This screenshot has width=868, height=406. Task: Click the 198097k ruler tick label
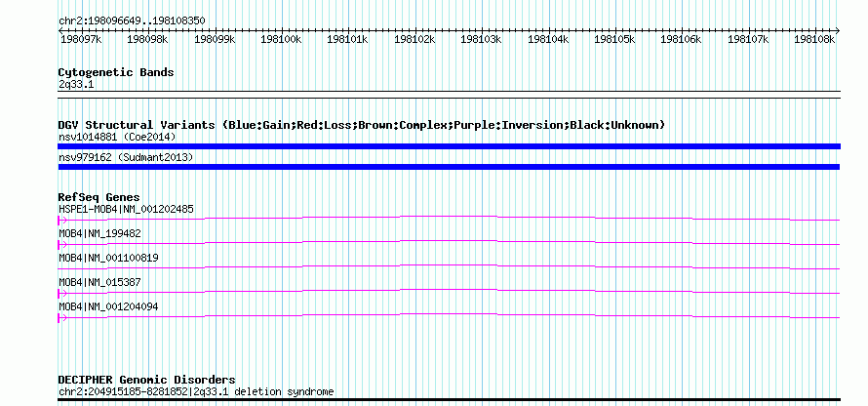(81, 39)
